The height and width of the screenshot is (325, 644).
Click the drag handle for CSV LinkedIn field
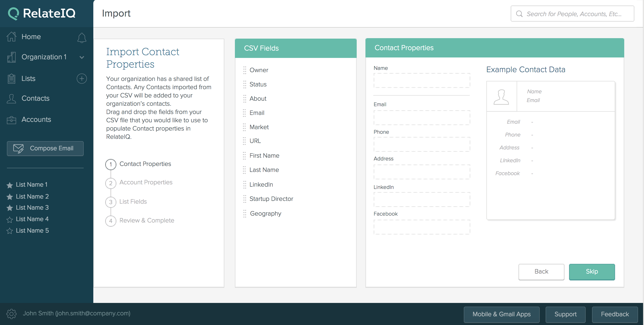click(x=245, y=185)
